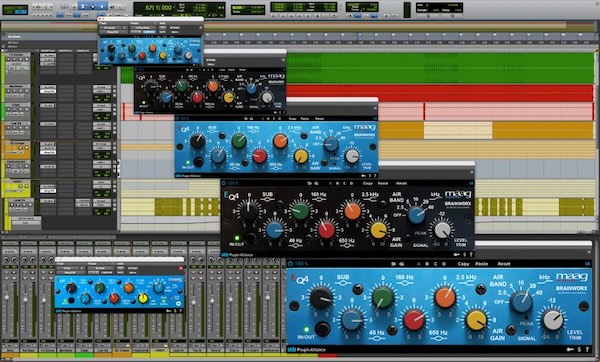
Task: Click UI icon at top-right of largest blue EQ4
Action: (587, 264)
